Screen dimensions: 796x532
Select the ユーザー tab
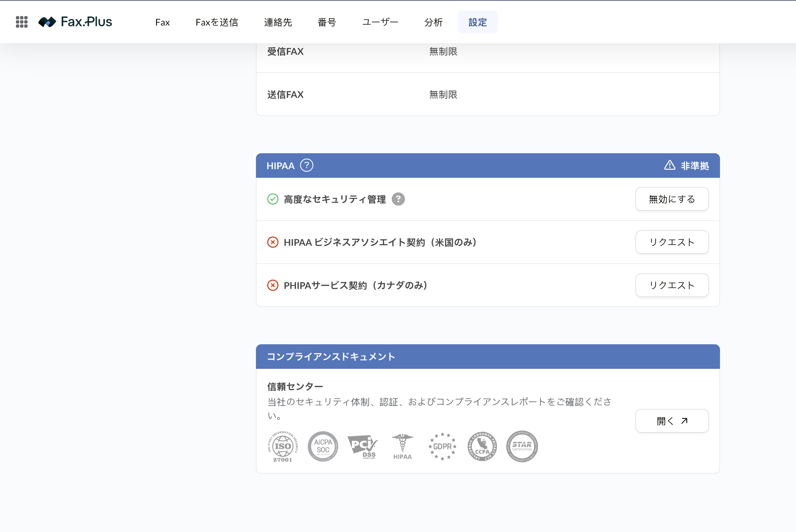pos(380,23)
